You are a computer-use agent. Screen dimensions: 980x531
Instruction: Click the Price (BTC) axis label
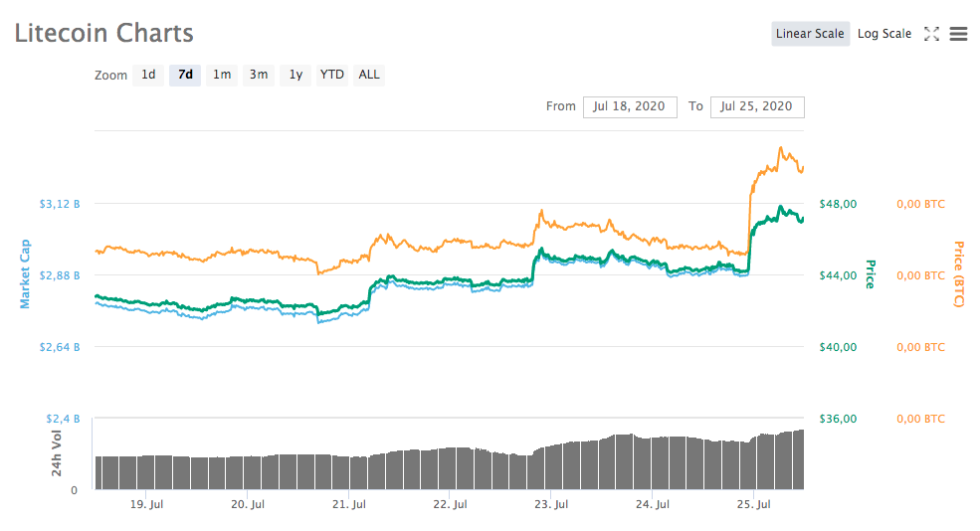pyautogui.click(x=958, y=274)
